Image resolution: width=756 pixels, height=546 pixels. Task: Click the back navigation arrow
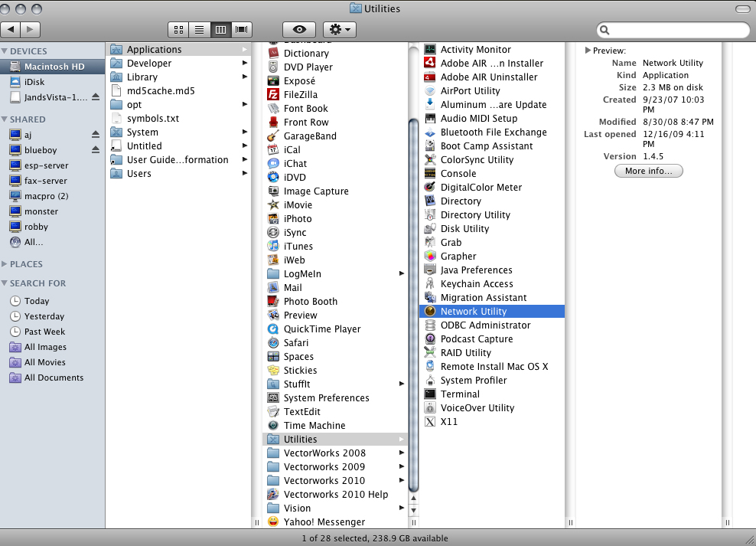pyautogui.click(x=11, y=30)
